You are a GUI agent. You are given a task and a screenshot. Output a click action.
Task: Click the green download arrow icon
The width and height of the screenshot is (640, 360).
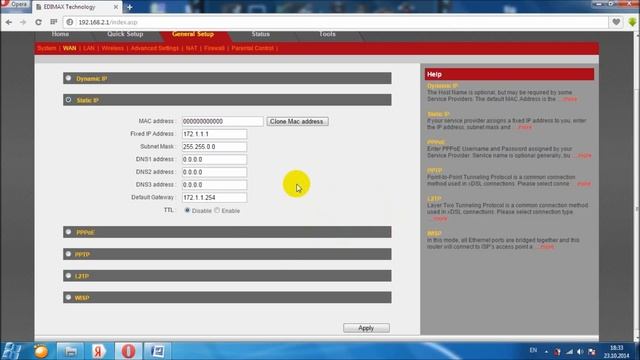(x=632, y=22)
